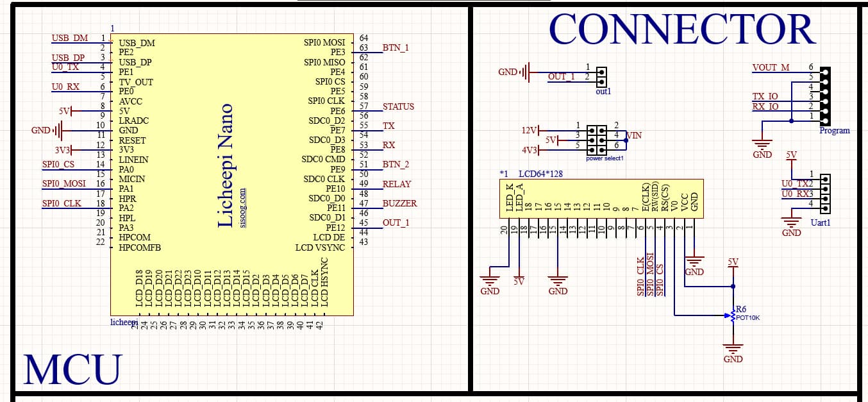Click the LCD HSYNC pin name
The height and width of the screenshot is (402, 868).
(x=324, y=281)
